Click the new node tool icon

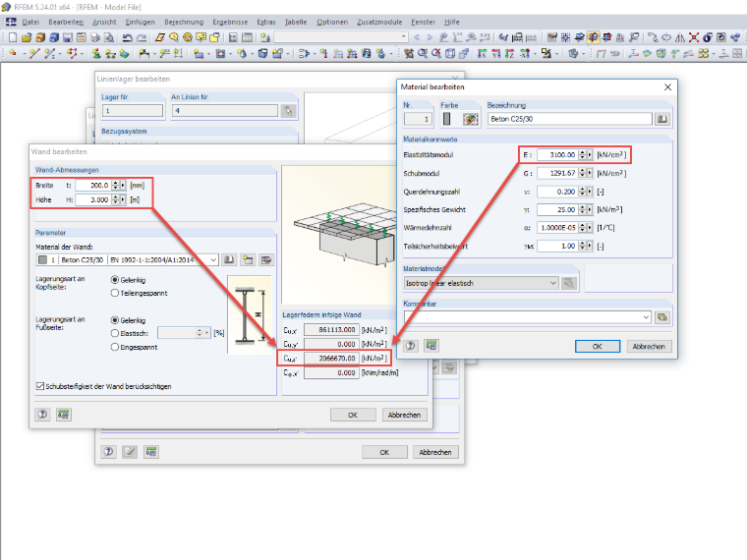13,53
